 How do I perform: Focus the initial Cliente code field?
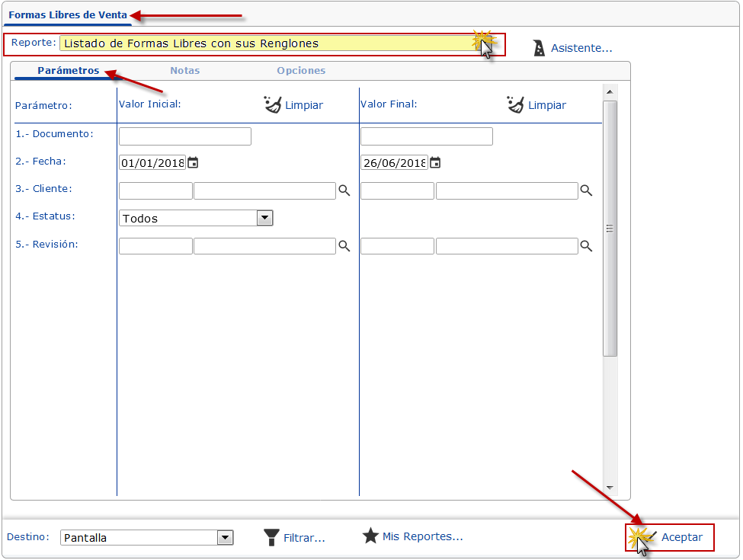155,191
